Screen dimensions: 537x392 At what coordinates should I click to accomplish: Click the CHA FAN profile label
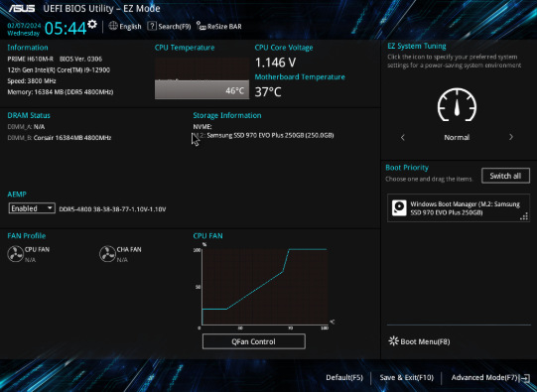[x=129, y=249]
